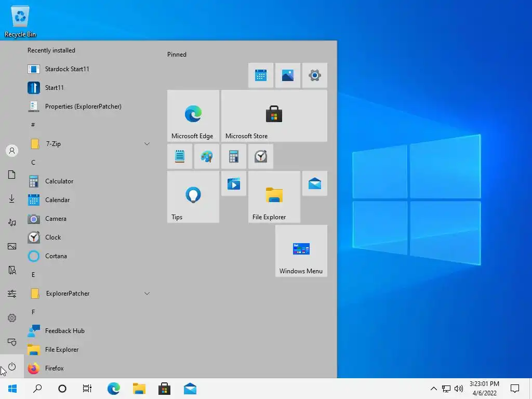Open network status in system tray
Viewport: 532px width, 399px height.
pos(446,389)
